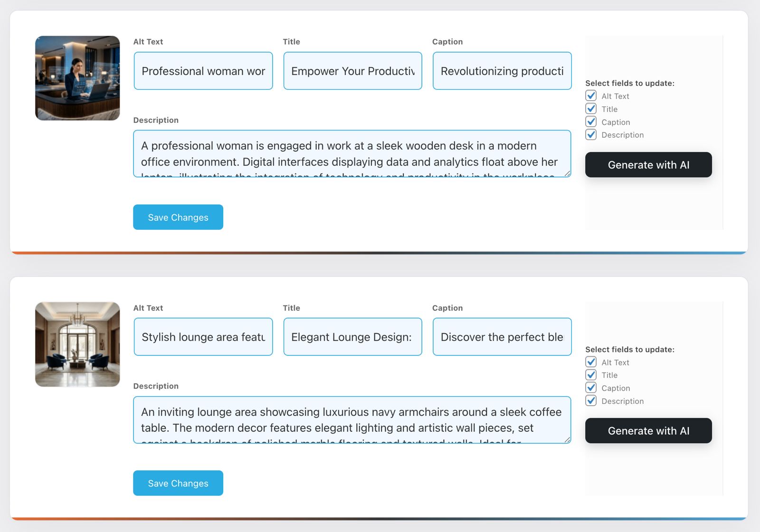Click the lounge Description textarea

pos(351,420)
